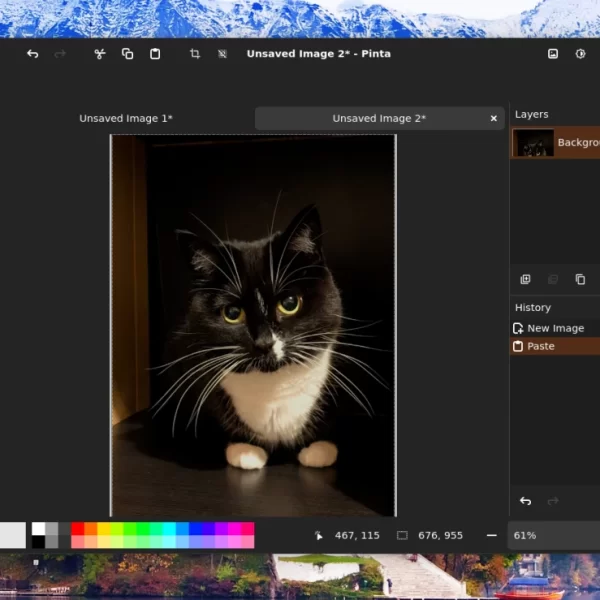The image size is (600, 600).
Task: Duplicate the current layer using the panel icon
Action: coord(580,280)
